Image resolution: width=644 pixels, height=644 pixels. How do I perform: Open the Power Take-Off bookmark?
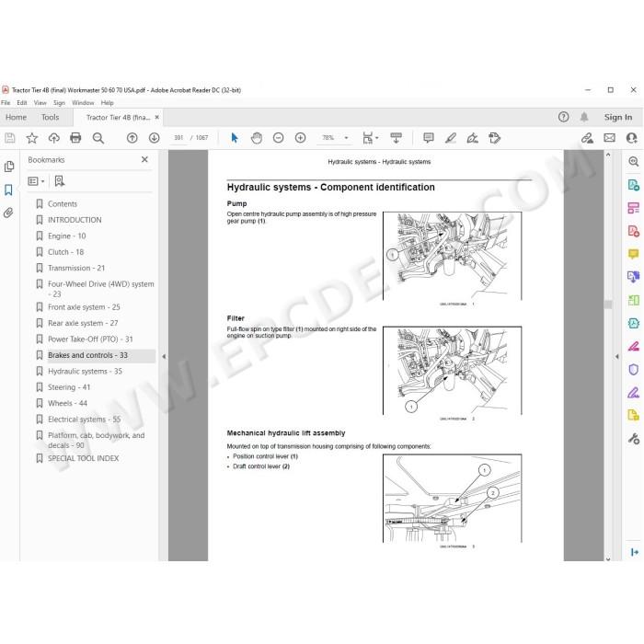[90, 339]
